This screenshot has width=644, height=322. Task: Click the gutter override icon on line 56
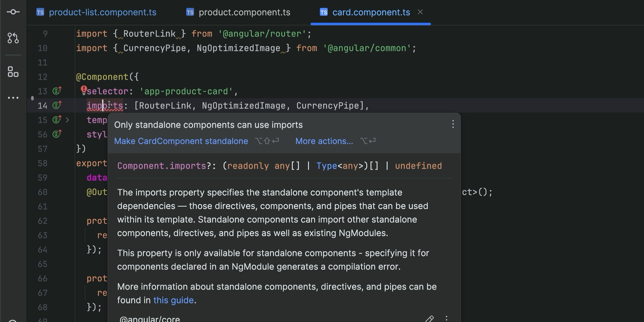point(57,134)
